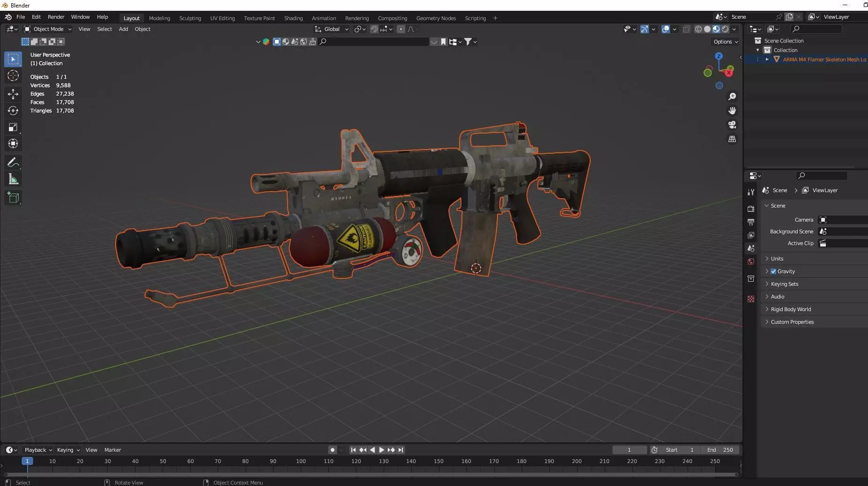Viewport: 868px width, 486px height.
Task: Click the zoom magnifier viewport icon
Action: [x=732, y=97]
